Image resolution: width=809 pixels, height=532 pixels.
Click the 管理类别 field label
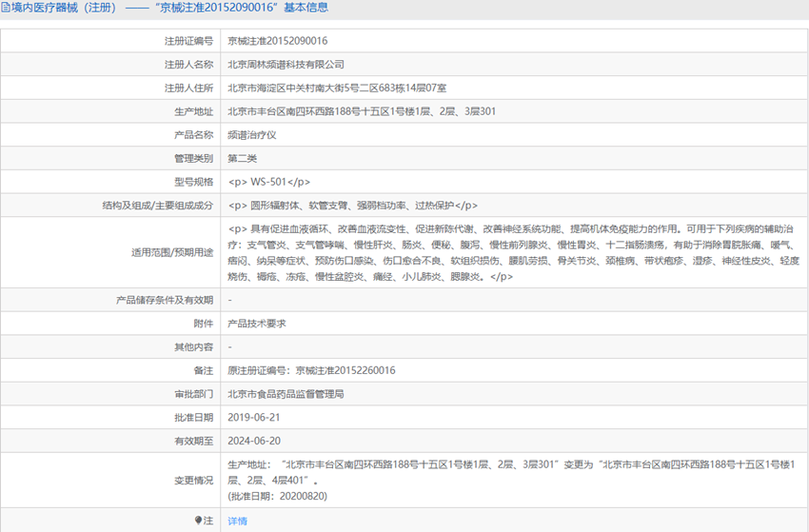(194, 158)
